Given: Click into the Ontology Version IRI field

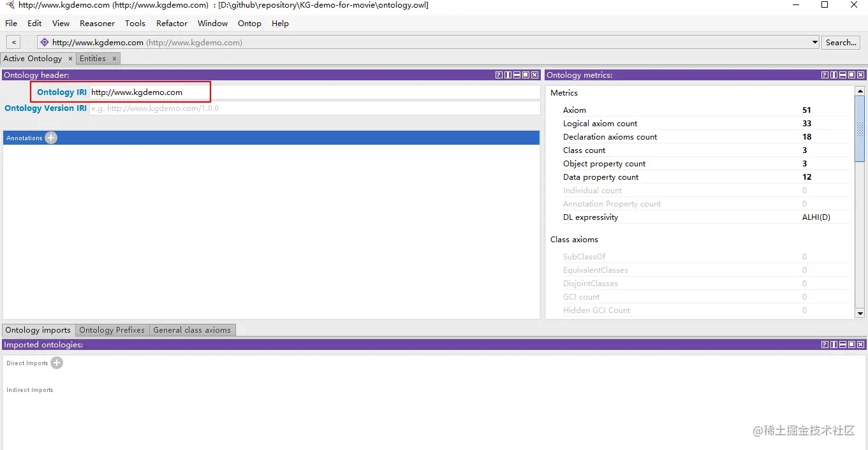Looking at the screenshot, I should 314,108.
